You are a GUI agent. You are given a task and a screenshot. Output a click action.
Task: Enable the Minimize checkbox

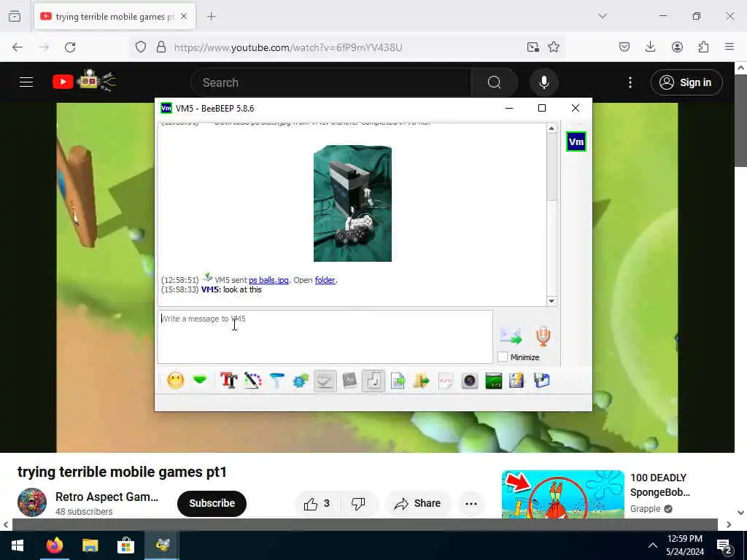tap(503, 357)
